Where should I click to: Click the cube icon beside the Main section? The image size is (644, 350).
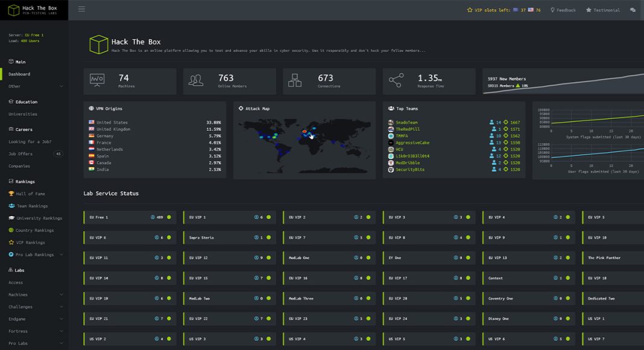(x=11, y=62)
